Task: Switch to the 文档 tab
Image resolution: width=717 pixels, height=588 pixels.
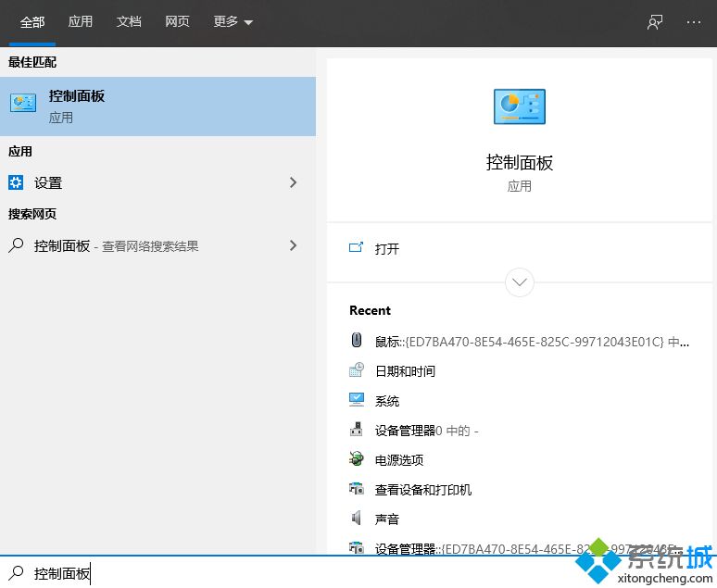Action: (129, 21)
